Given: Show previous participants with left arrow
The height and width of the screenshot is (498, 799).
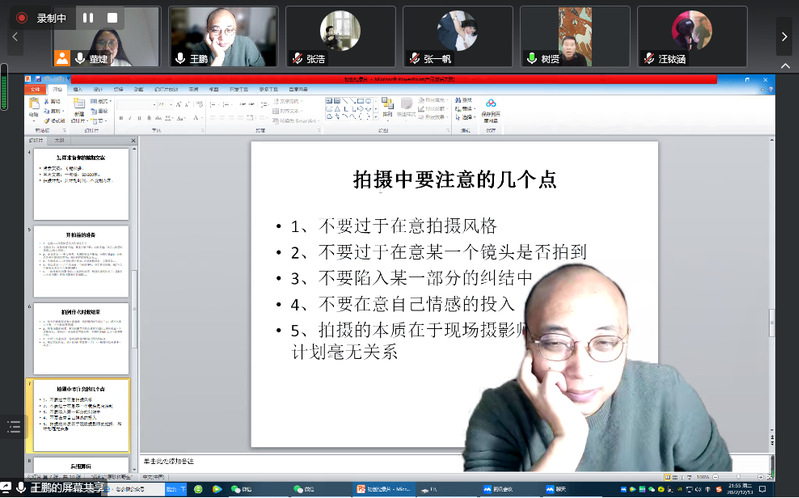Looking at the screenshot, I should click(x=15, y=36).
